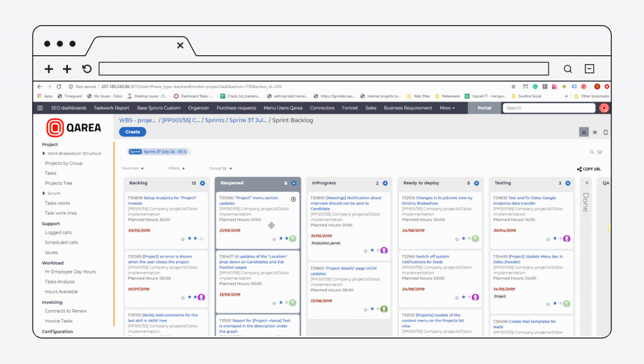Open the hamburger apps menu icon
The image size is (644, 364).
pyautogui.click(x=40, y=108)
